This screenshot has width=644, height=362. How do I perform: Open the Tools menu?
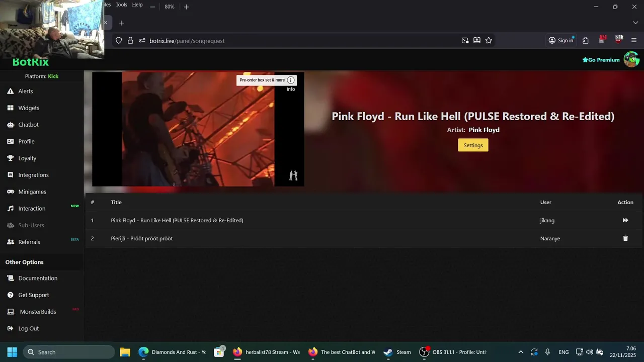tap(121, 5)
